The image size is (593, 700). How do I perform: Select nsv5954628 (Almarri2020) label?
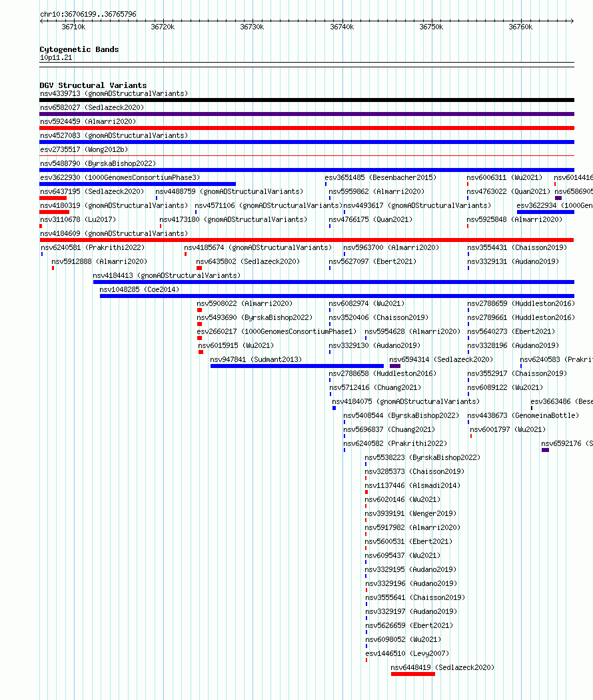coord(412,331)
